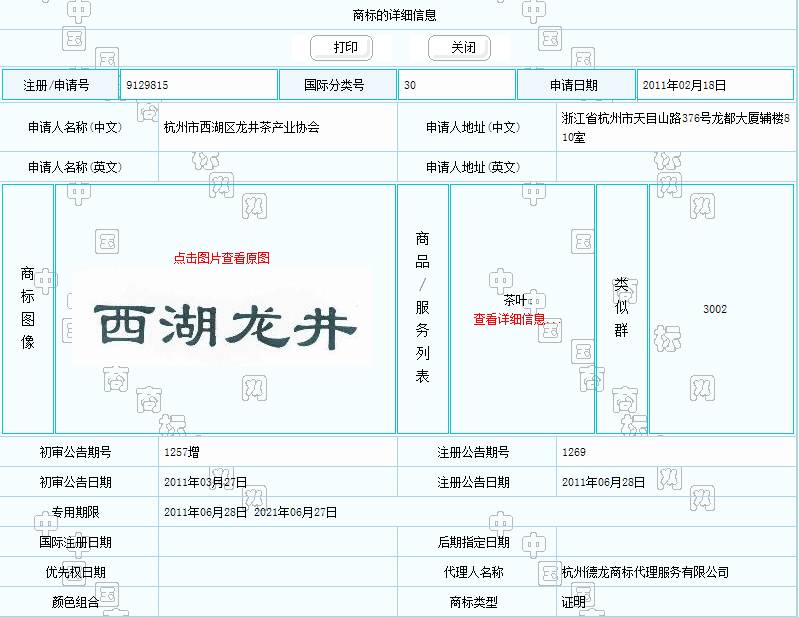Click the 商标的详细信息 page title

tap(394, 15)
